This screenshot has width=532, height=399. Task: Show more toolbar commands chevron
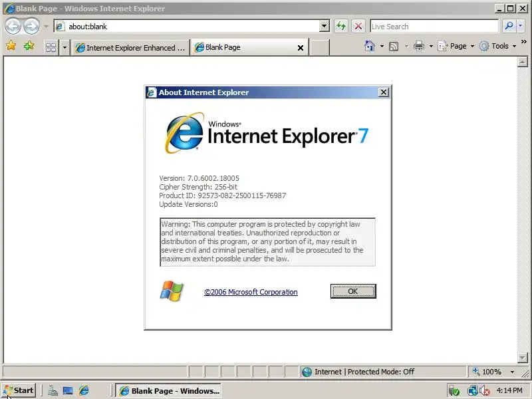pyautogui.click(x=524, y=41)
